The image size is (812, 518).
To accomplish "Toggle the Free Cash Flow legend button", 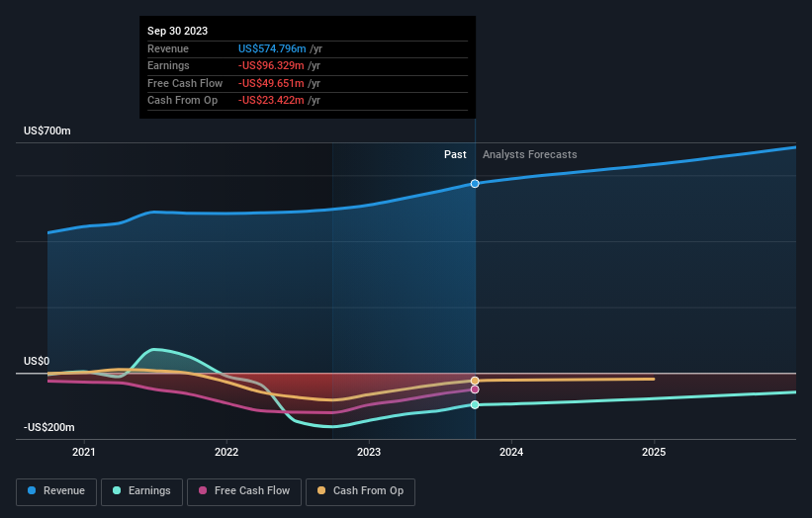I will coord(244,491).
